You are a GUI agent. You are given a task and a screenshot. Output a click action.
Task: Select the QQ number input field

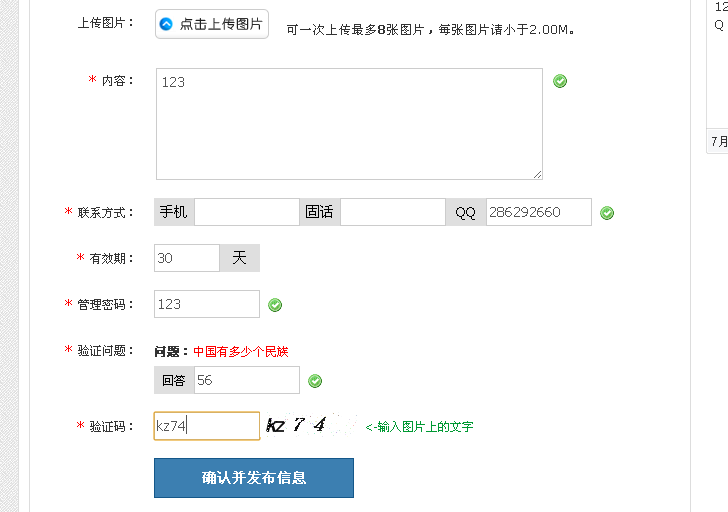coord(538,213)
